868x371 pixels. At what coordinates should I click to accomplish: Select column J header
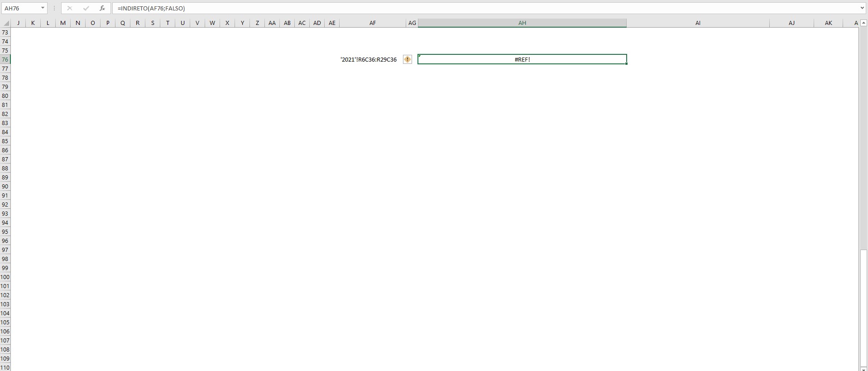[18, 23]
